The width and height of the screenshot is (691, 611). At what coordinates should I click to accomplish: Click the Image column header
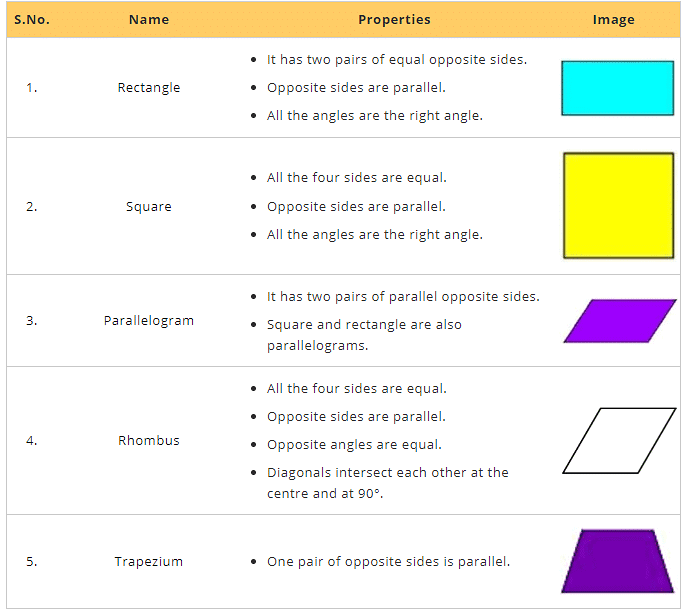coord(613,19)
